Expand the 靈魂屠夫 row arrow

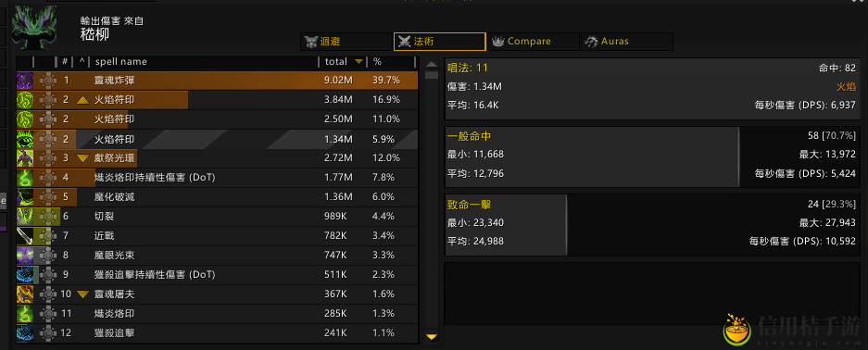point(82,294)
